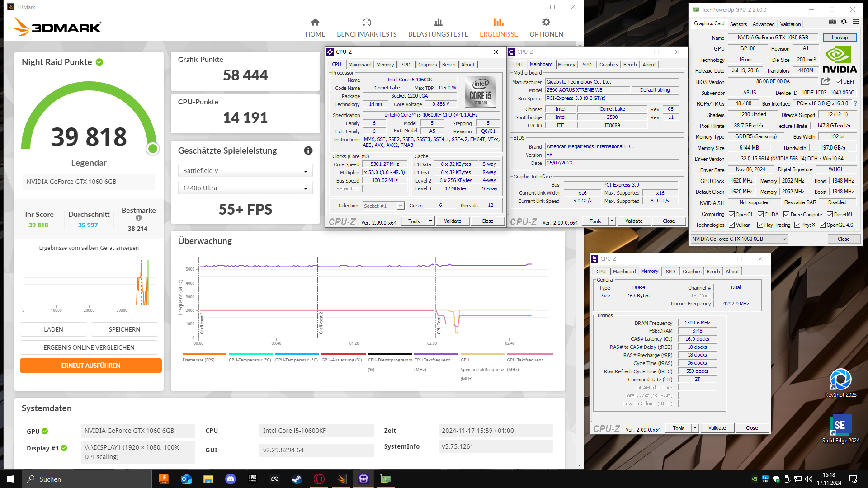
Task: Toggle DirectCompute checkbox in GPU-Z
Action: click(x=786, y=215)
